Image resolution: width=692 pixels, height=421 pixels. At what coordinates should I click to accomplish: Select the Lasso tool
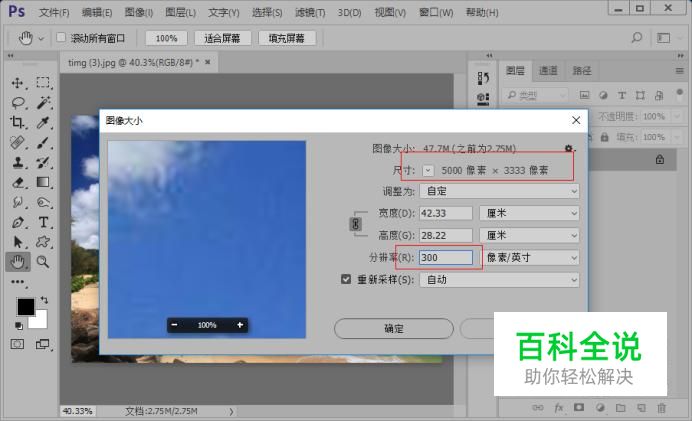click(x=18, y=103)
